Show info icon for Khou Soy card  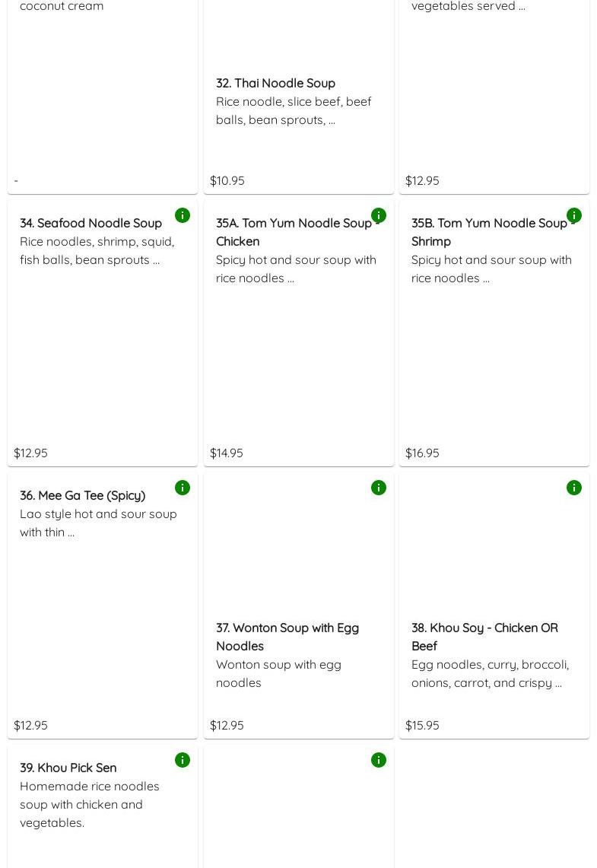[x=574, y=488]
